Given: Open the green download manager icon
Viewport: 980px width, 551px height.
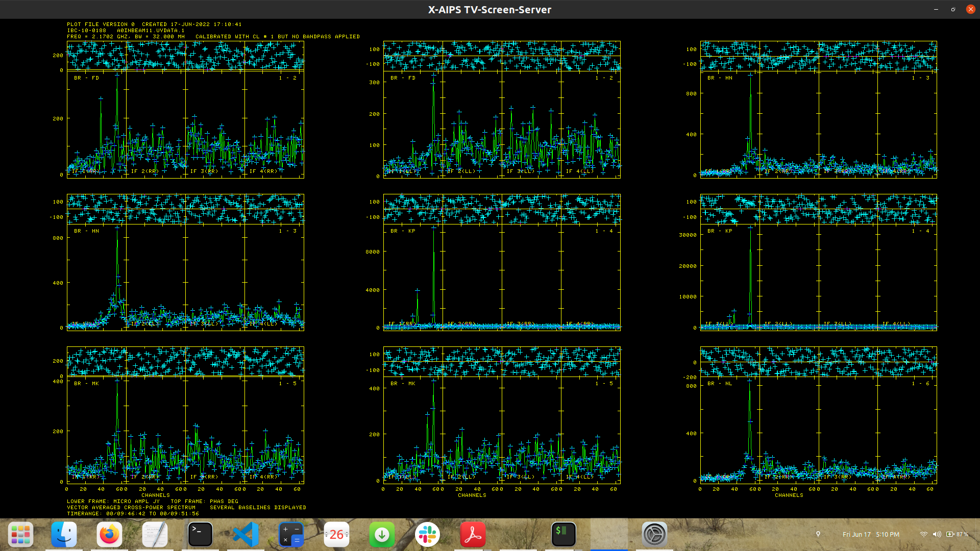Looking at the screenshot, I should [382, 534].
